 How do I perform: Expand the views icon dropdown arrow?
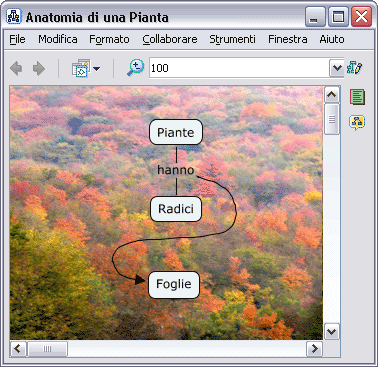coord(96,69)
